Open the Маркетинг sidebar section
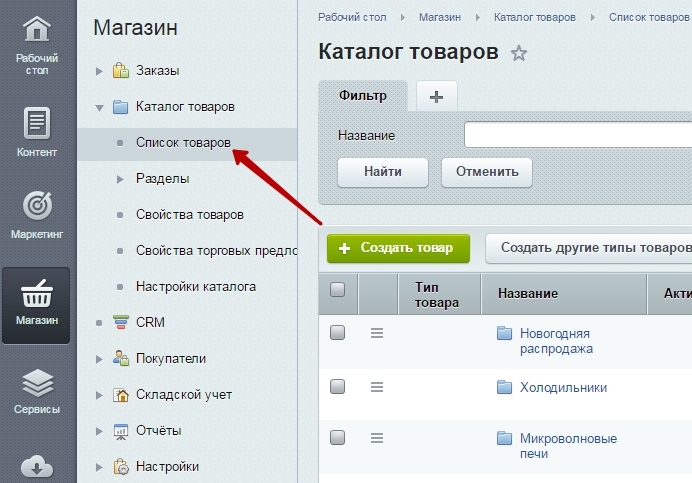 (37, 215)
